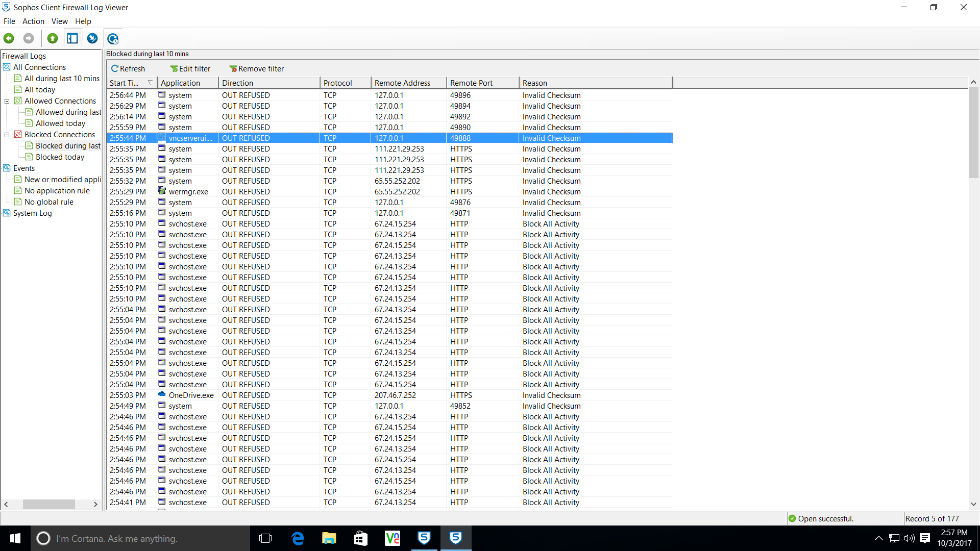
Task: Toggle the console tree pane icon
Action: tap(72, 38)
